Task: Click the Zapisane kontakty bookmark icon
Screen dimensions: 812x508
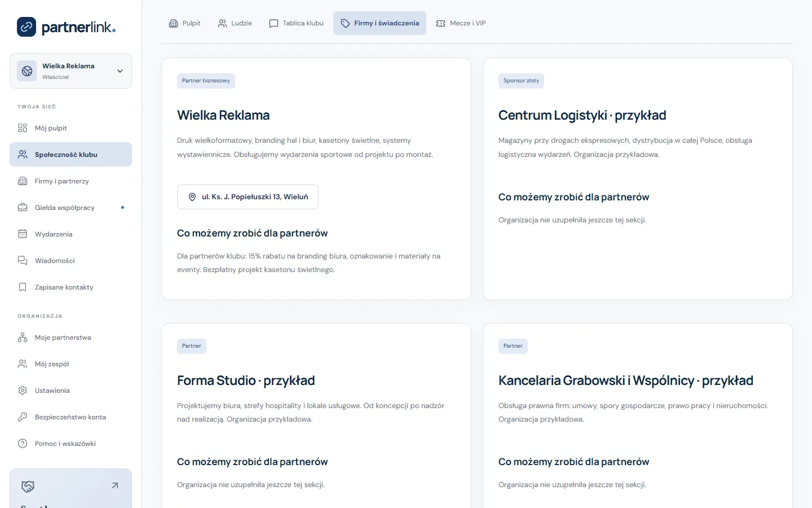Action: point(23,287)
